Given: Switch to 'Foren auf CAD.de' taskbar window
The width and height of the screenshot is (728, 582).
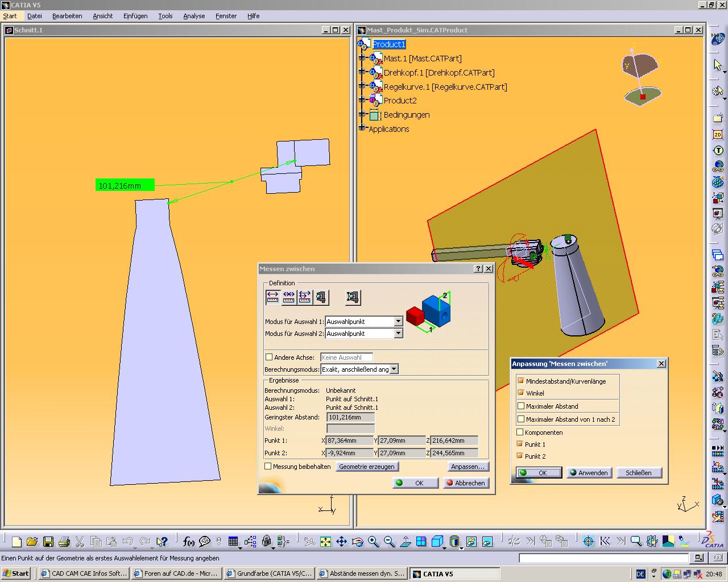Looking at the screenshot, I should 176,573.
